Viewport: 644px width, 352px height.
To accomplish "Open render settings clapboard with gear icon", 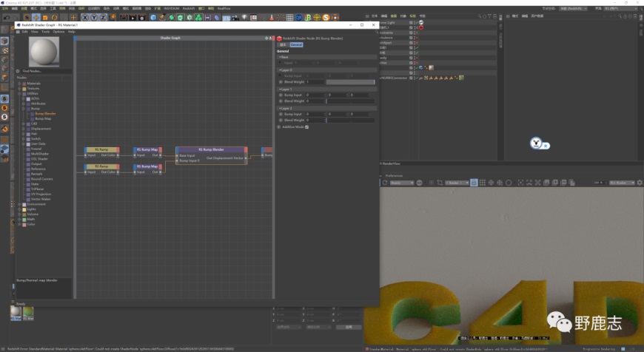I will pos(141,17).
